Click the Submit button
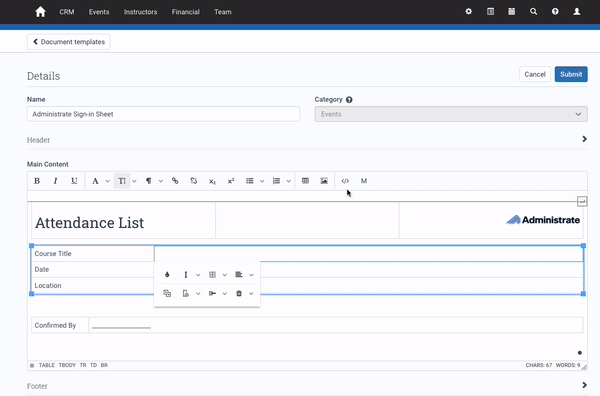The height and width of the screenshot is (396, 600). [571, 74]
